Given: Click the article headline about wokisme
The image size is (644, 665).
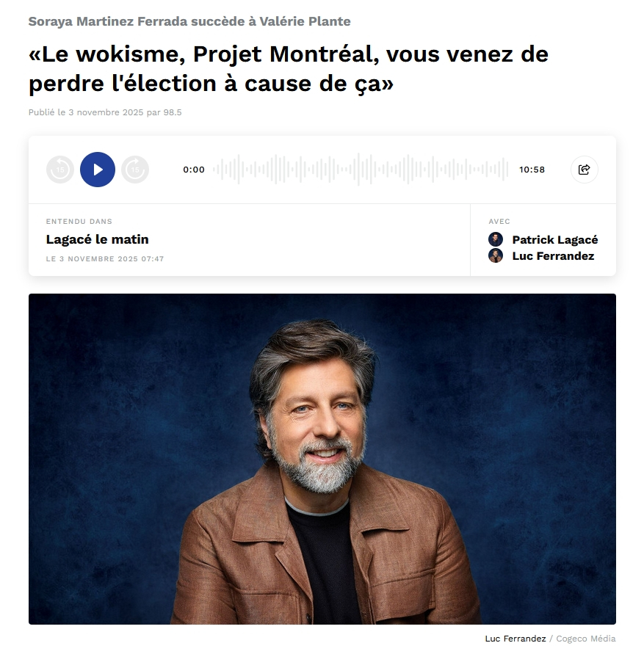Looking at the screenshot, I should (289, 69).
